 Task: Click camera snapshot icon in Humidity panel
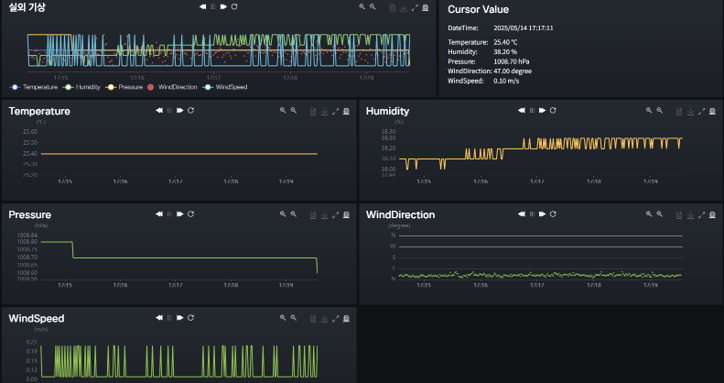click(712, 112)
